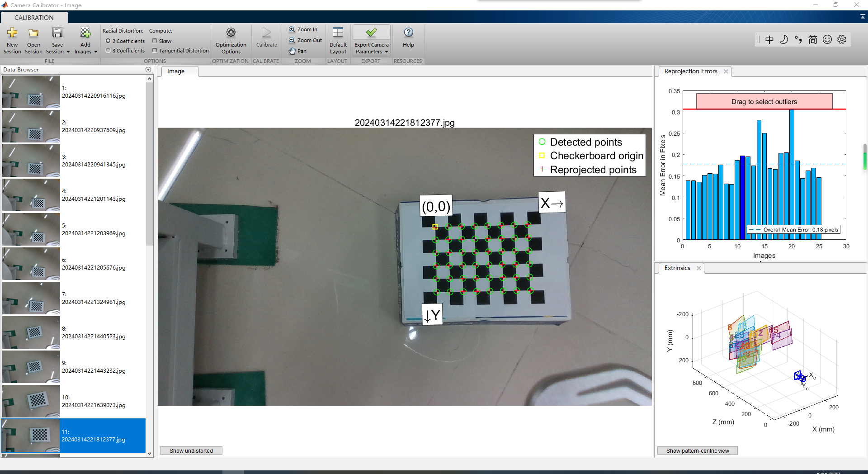Open a saved session with Open Session
Image resolution: width=868 pixels, height=474 pixels.
[33, 33]
